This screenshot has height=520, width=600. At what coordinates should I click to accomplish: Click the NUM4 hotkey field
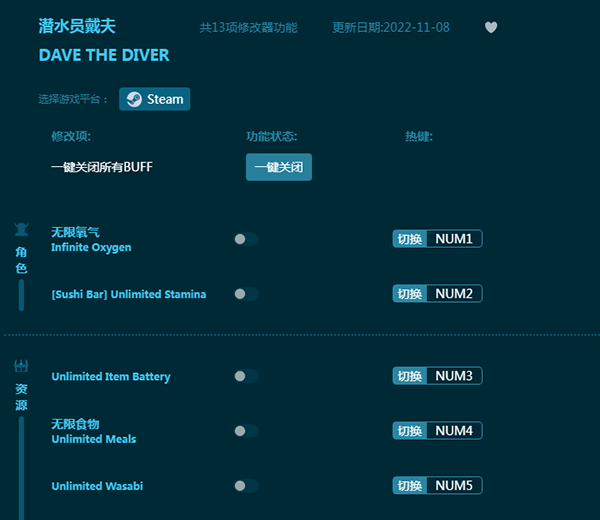tap(454, 431)
